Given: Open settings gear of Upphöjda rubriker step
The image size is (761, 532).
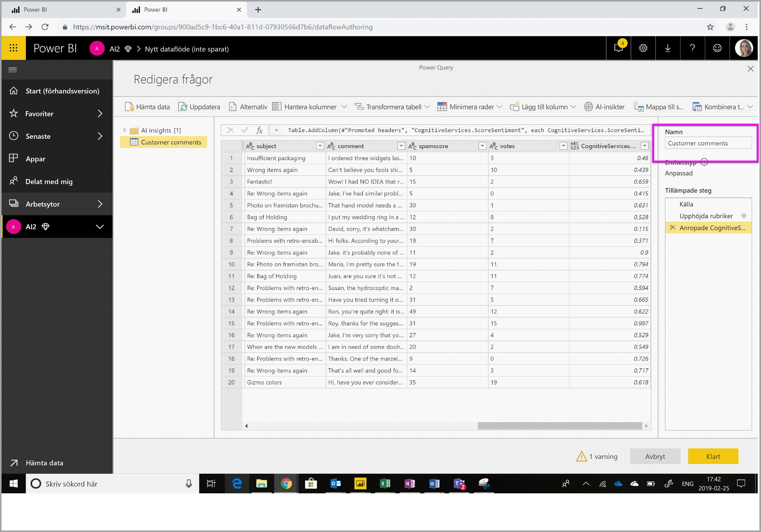Looking at the screenshot, I should (x=744, y=216).
